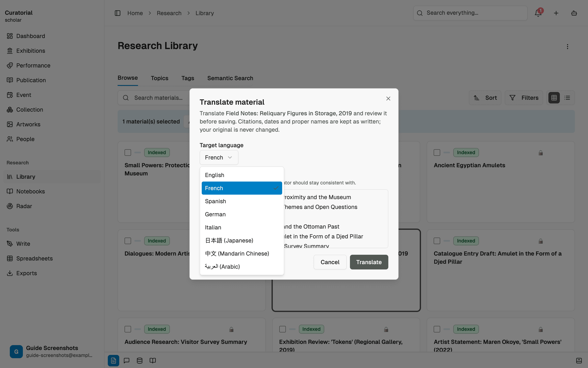The height and width of the screenshot is (368, 588).
Task: Open Exhibitions in sidebar
Action: click(52, 51)
